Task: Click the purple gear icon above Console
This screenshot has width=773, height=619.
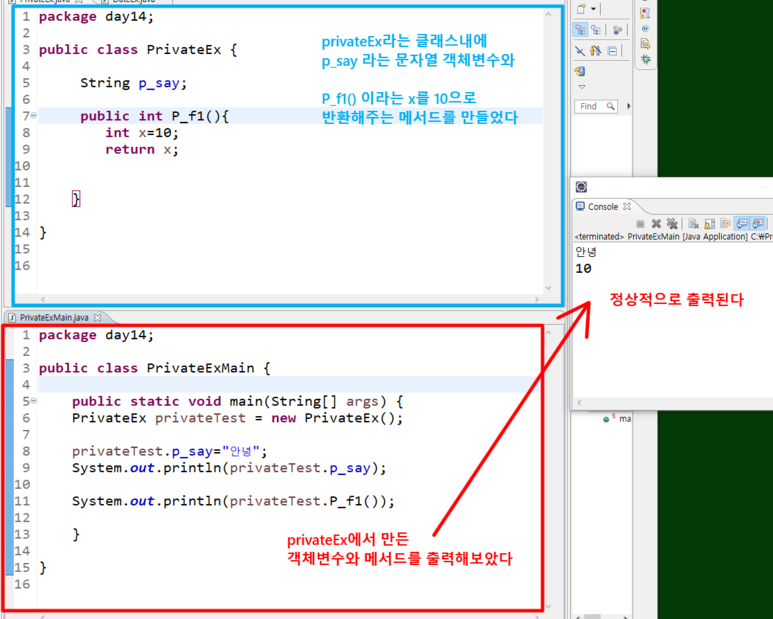Action: click(x=582, y=187)
